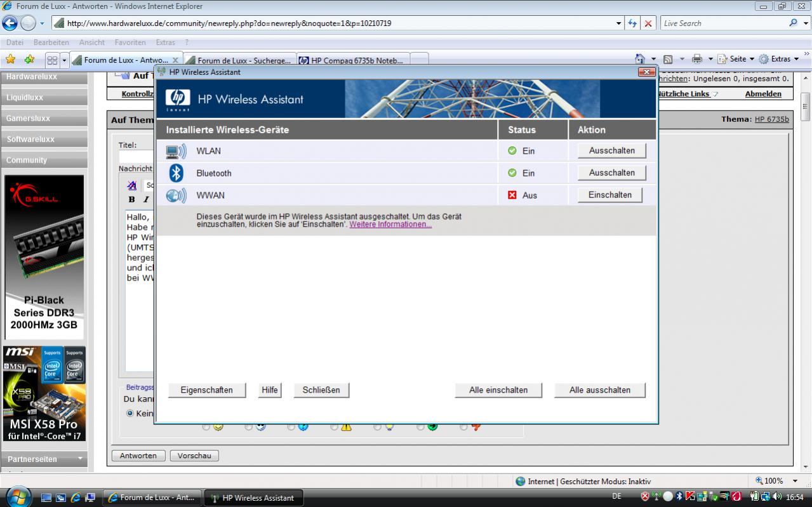Image resolution: width=812 pixels, height=507 pixels.
Task: Open the 'Weitere Informationen...' link
Action: click(x=390, y=225)
